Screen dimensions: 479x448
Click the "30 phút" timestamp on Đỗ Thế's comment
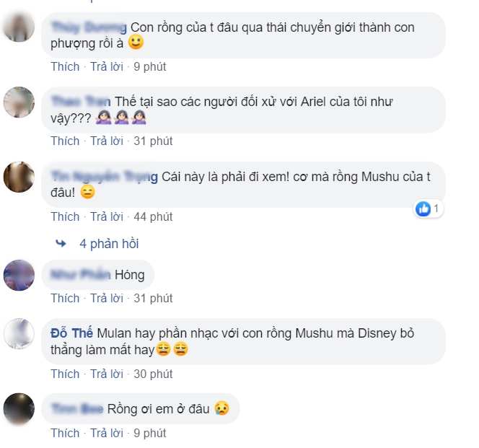[153, 374]
